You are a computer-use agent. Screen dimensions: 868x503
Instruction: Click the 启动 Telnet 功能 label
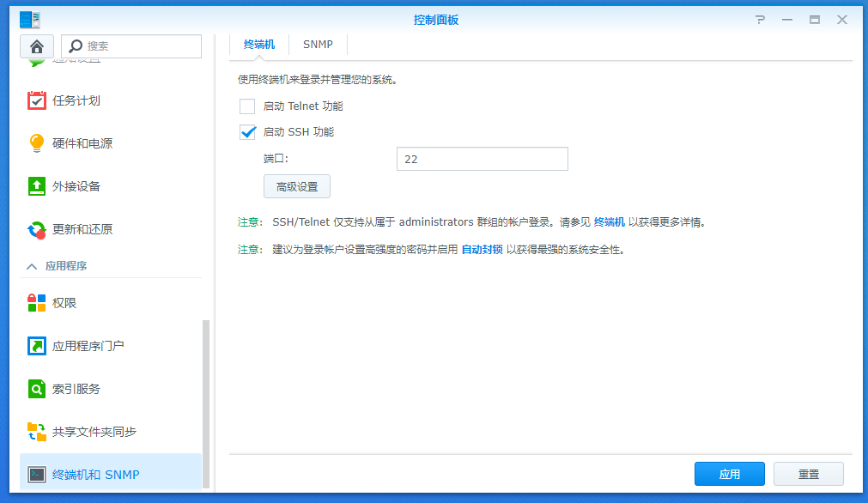click(x=303, y=106)
